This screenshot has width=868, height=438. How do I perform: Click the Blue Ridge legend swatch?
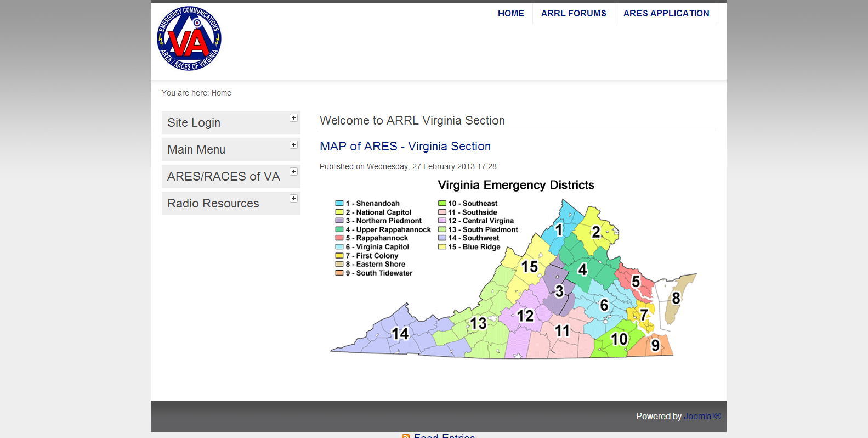(442, 247)
